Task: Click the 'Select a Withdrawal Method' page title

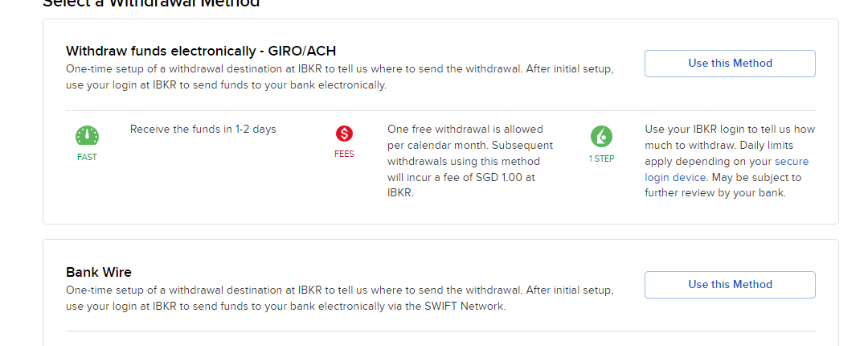Action: point(151,3)
